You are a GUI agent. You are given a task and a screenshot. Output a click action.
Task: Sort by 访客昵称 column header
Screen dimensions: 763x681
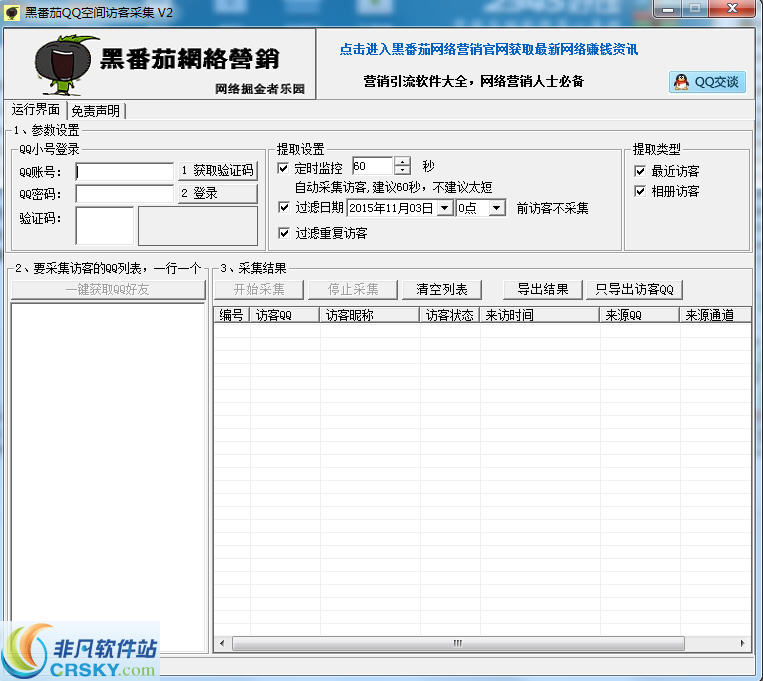(x=369, y=315)
